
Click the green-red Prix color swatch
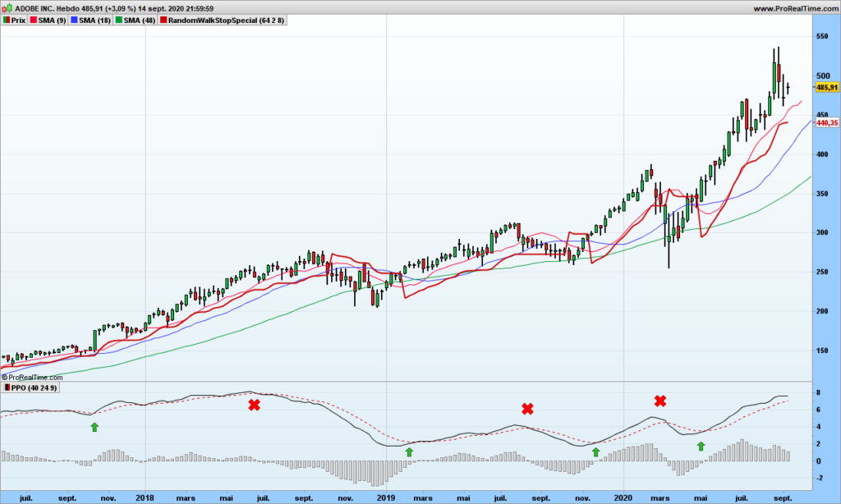click(x=7, y=21)
